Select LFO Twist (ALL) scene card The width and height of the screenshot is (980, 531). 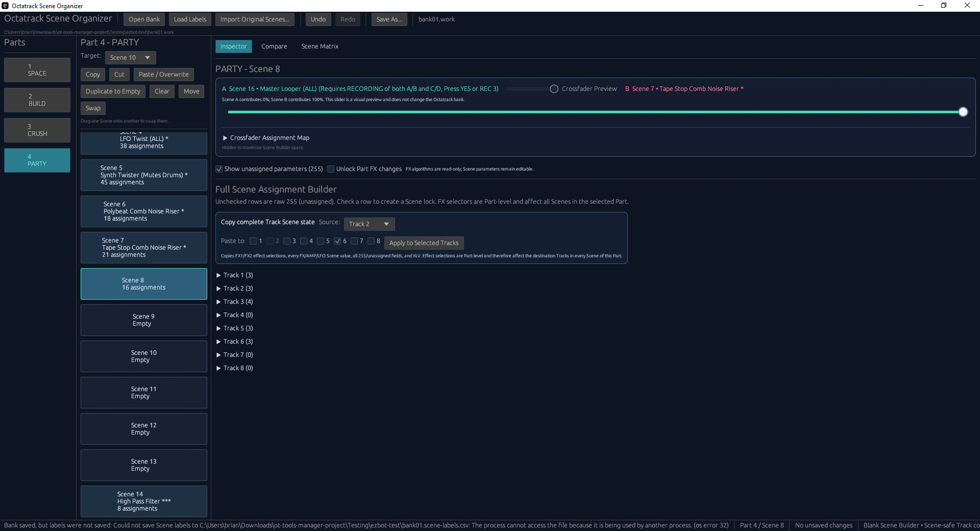[144, 143]
